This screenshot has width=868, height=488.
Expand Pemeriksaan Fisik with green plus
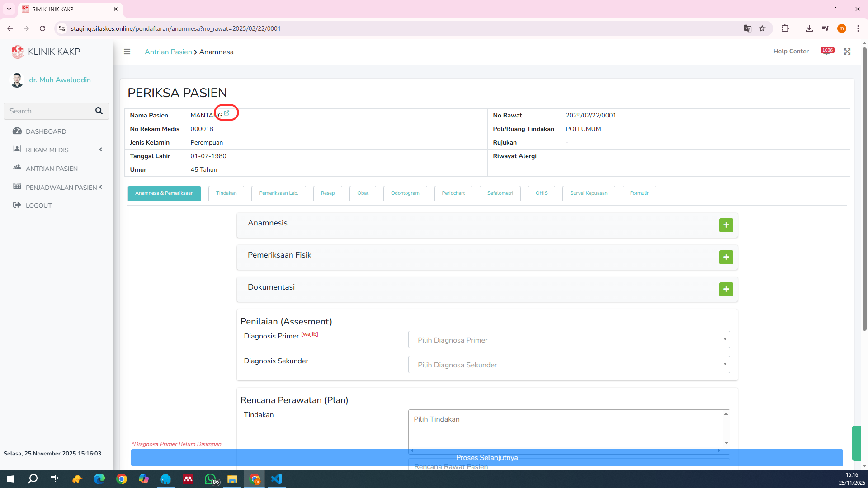726,257
